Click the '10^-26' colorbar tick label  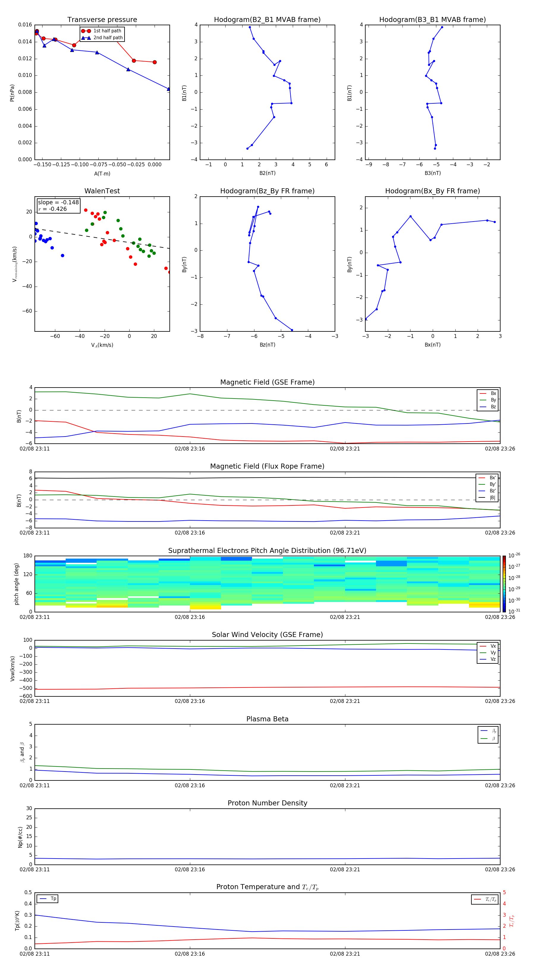click(514, 556)
